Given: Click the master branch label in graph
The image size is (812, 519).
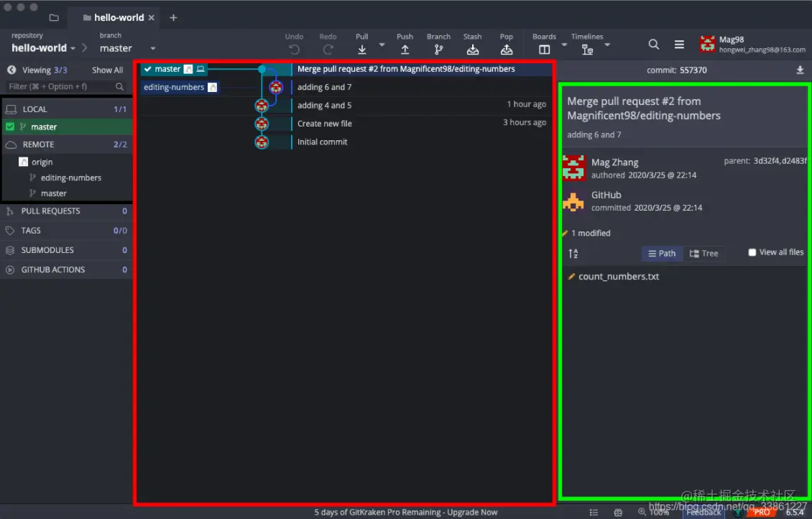Looking at the screenshot, I should [x=174, y=69].
